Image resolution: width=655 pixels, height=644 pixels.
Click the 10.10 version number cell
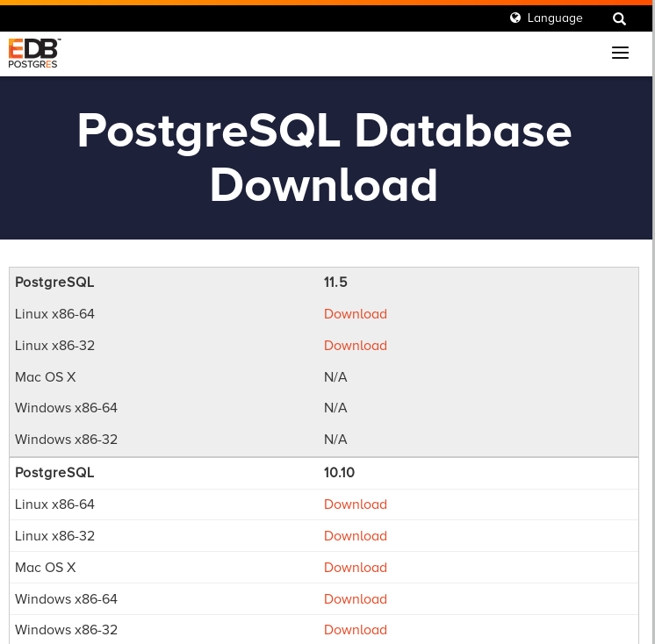click(x=339, y=473)
